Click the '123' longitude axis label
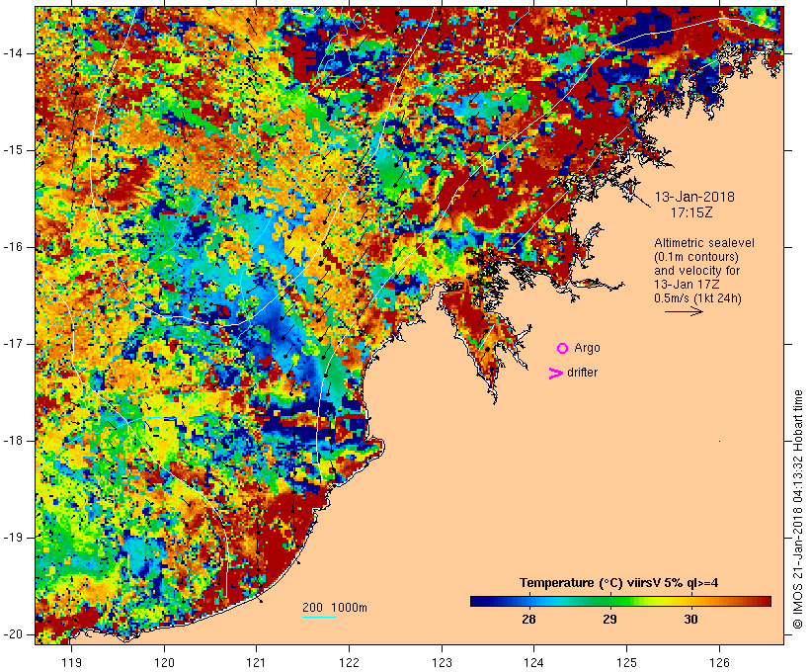This screenshot has width=810, height=672. (442, 662)
